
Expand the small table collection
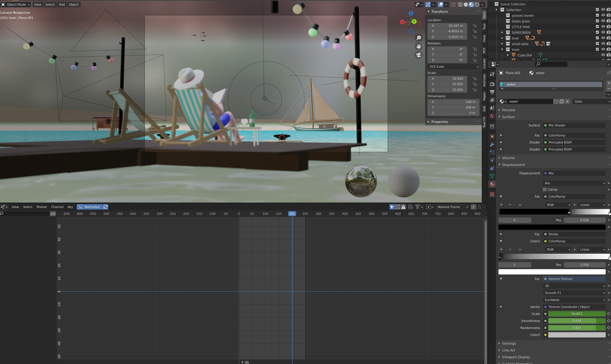click(502, 44)
